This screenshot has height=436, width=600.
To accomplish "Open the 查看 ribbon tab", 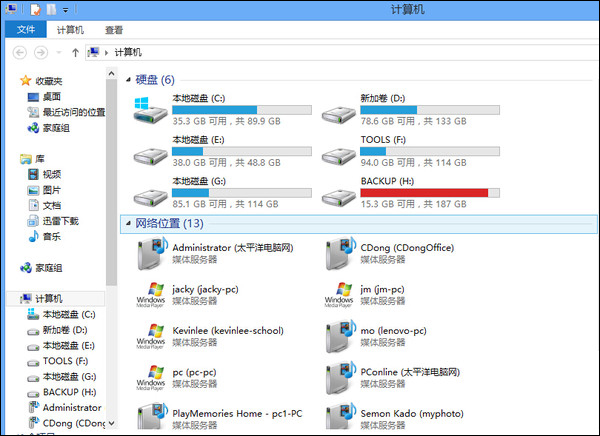I will [114, 30].
